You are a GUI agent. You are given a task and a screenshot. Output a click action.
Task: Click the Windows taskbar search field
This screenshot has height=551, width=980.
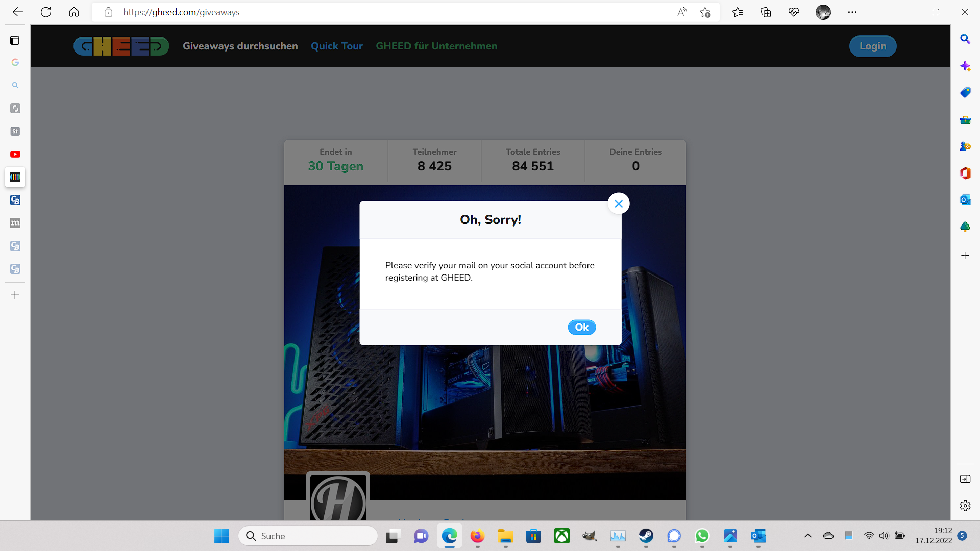tap(308, 536)
